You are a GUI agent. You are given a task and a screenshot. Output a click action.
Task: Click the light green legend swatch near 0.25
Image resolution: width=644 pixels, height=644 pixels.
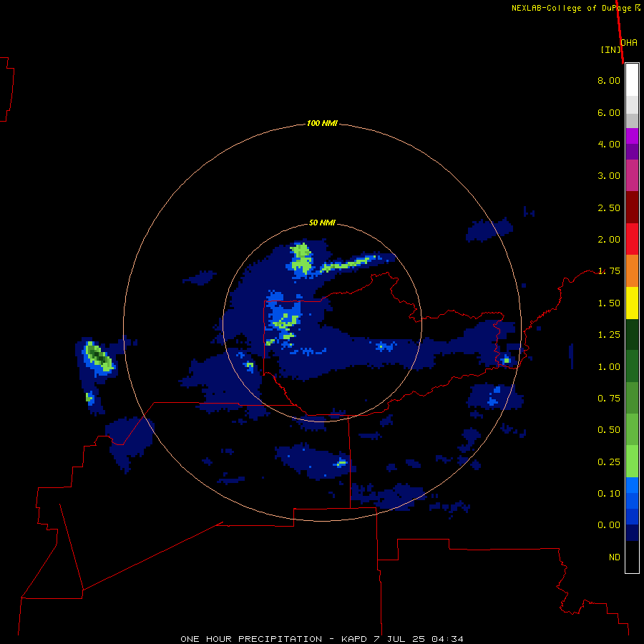pyautogui.click(x=632, y=462)
